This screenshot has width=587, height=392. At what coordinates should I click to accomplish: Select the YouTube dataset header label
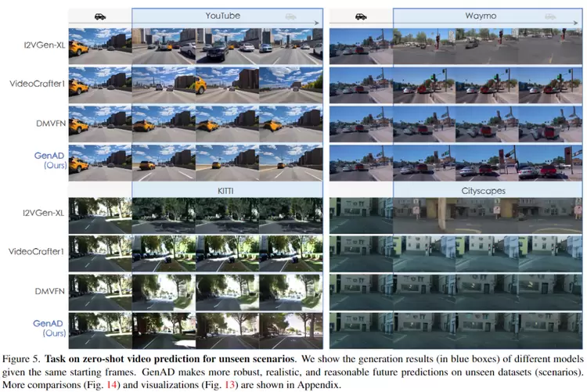[223, 16]
